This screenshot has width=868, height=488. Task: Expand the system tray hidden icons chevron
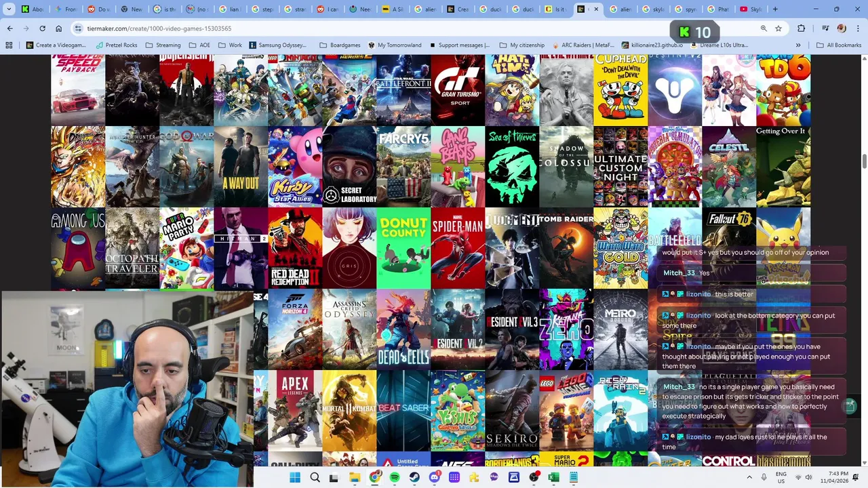pyautogui.click(x=749, y=477)
